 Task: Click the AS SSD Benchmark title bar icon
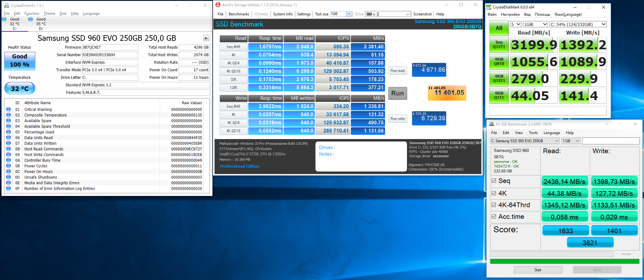pos(491,124)
